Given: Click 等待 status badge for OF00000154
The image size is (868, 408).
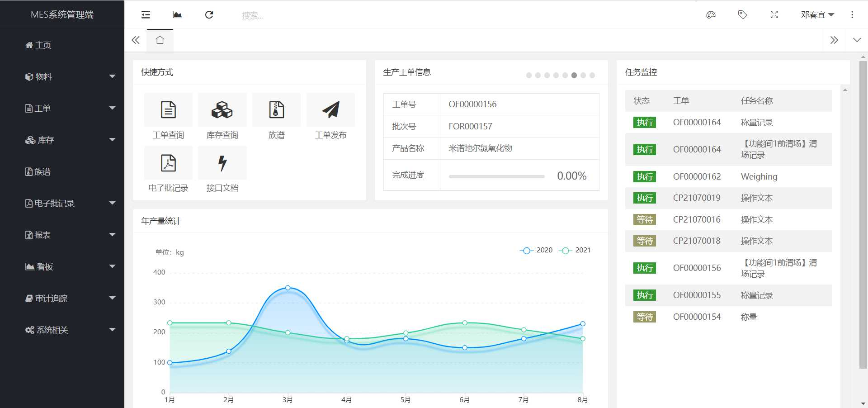Looking at the screenshot, I should [645, 317].
